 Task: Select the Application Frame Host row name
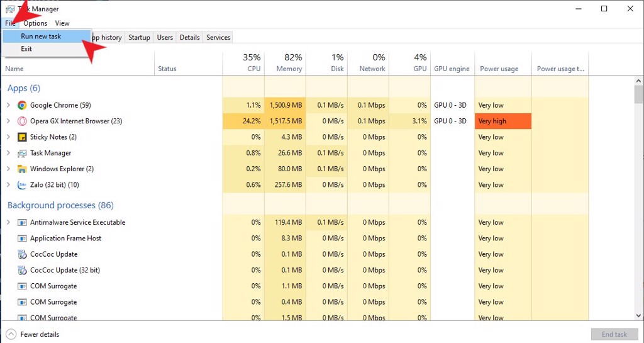click(65, 239)
